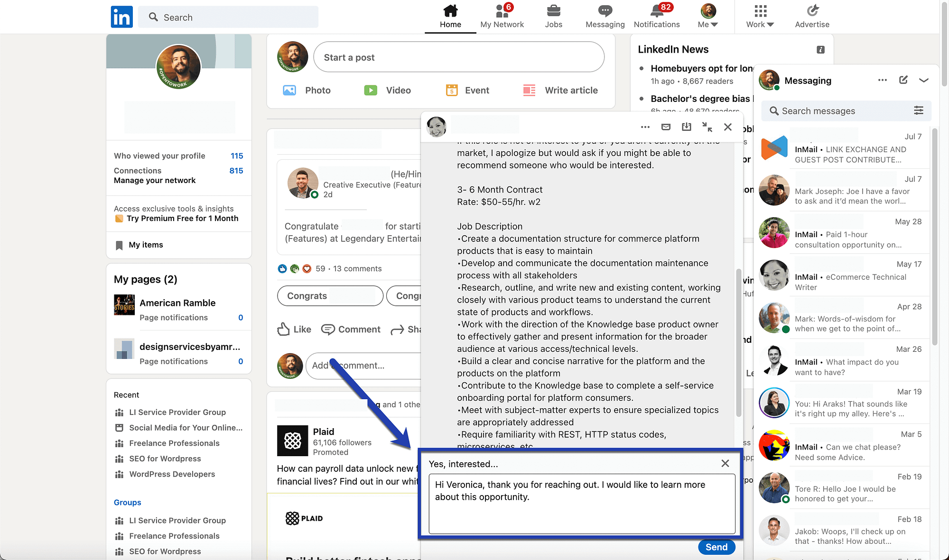Viewport: 949px width, 560px height.
Task: Click the Send button in reply
Action: (717, 547)
